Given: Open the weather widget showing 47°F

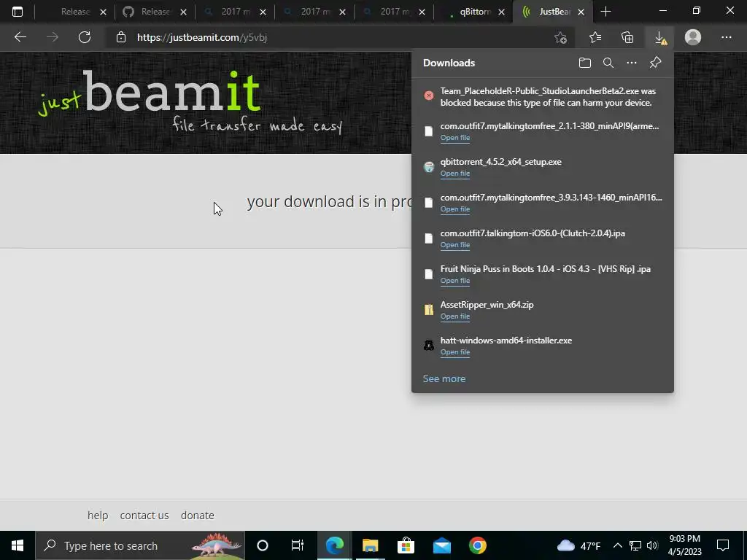Looking at the screenshot, I should [x=578, y=545].
